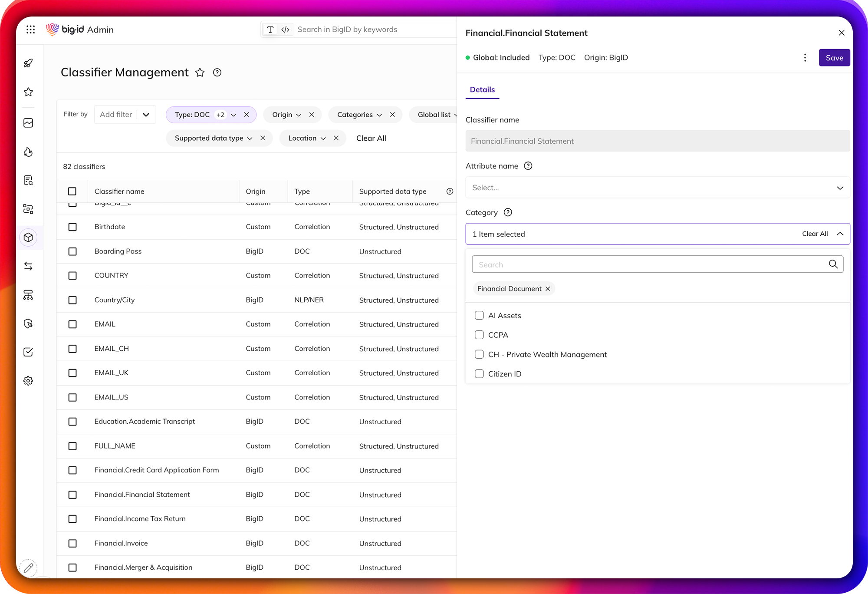Switch to the Details tab
This screenshot has width=868, height=594.
pos(482,89)
